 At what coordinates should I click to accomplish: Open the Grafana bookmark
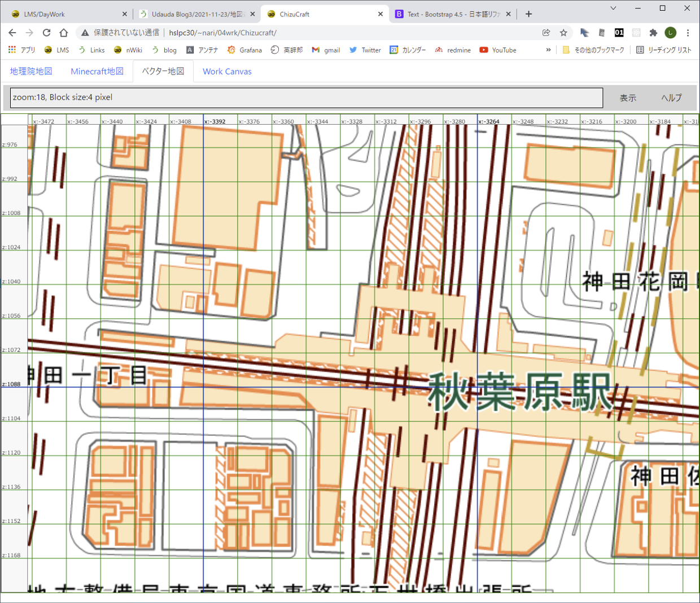(x=244, y=50)
